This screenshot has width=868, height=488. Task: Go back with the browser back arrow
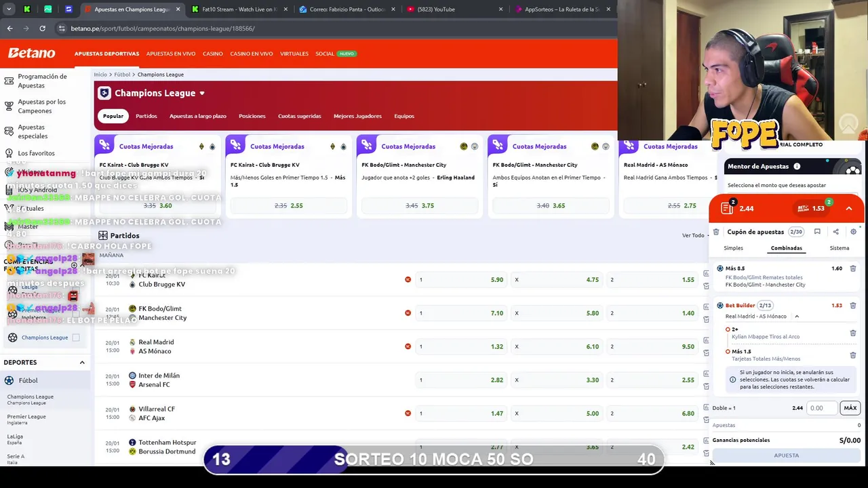(9, 28)
